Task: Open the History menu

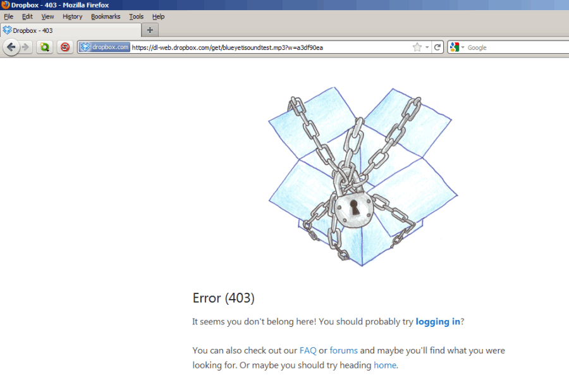Action: (72, 16)
